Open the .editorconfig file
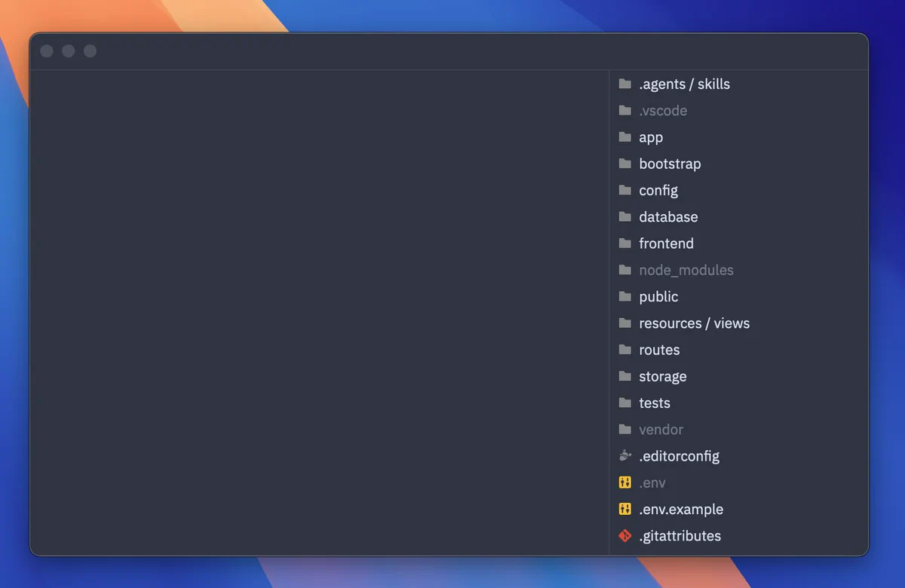Image resolution: width=905 pixels, height=588 pixels. pos(679,456)
